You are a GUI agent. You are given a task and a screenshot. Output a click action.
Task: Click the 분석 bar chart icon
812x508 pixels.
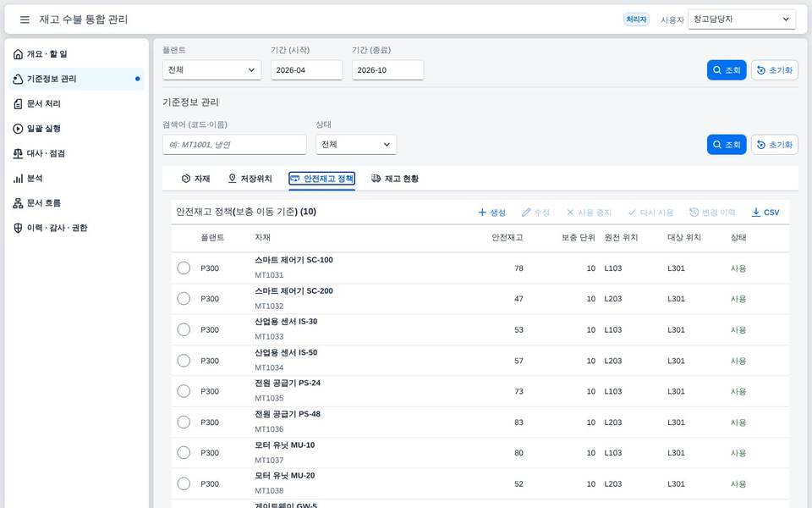[x=18, y=179]
